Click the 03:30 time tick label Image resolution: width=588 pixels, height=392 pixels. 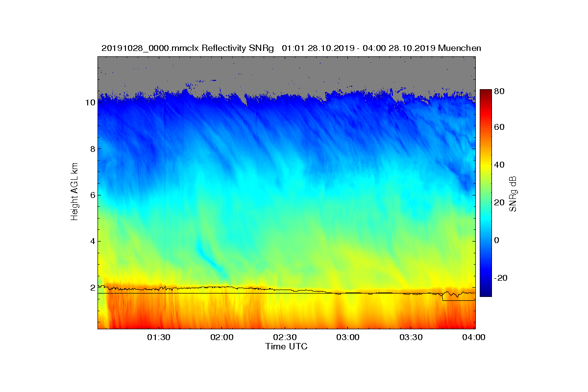412,338
